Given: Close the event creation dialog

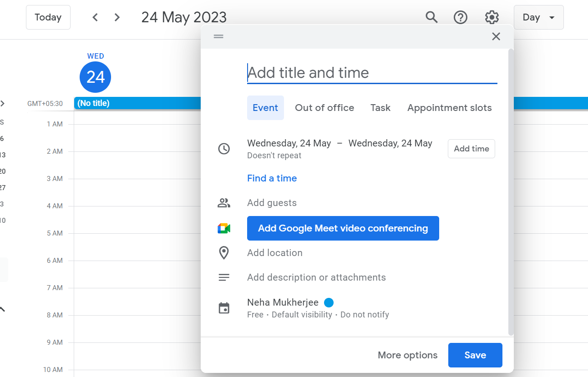Looking at the screenshot, I should (496, 36).
